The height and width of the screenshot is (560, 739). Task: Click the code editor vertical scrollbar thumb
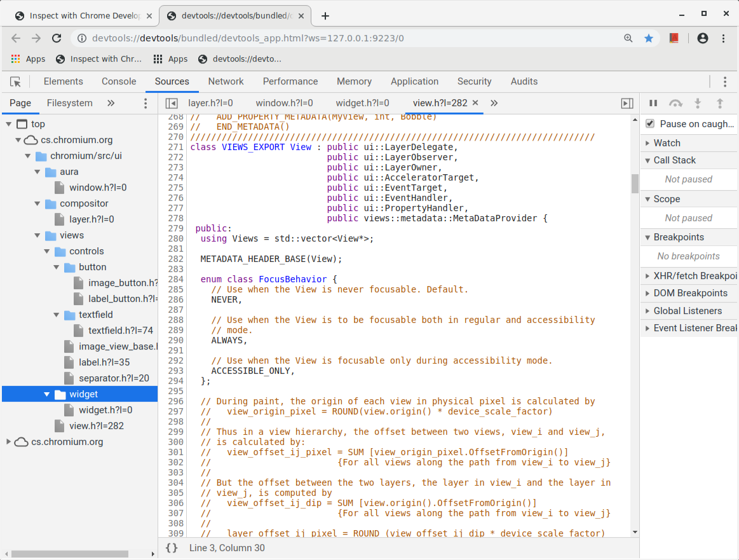coord(634,183)
